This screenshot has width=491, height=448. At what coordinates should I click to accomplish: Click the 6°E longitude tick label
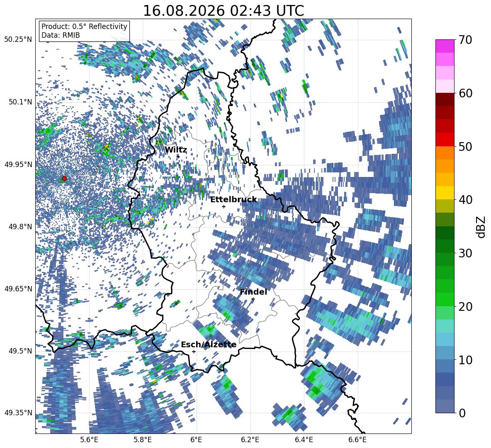pos(196,440)
